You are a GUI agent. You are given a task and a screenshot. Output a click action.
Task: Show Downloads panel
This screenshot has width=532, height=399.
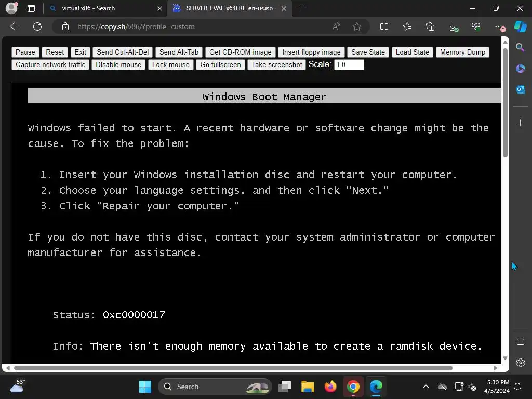(454, 27)
